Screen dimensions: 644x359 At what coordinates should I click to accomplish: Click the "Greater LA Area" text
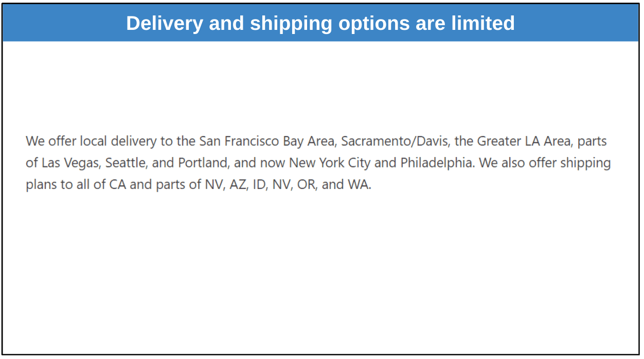[x=525, y=141]
